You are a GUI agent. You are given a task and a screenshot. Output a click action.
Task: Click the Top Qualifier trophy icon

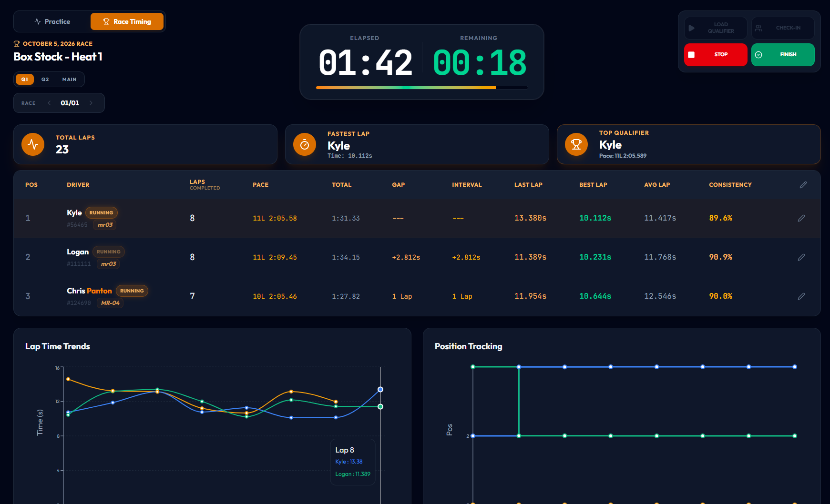click(576, 144)
